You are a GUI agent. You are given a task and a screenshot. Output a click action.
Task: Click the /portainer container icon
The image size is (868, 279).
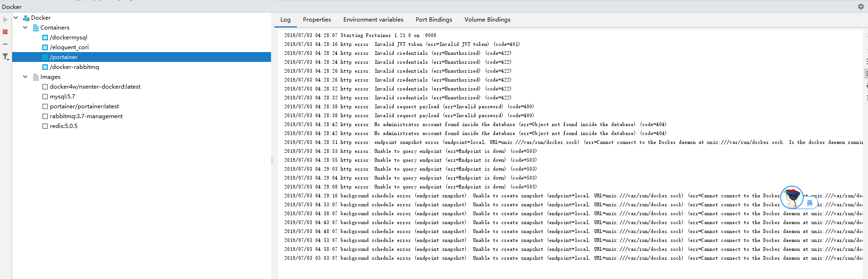coord(45,57)
